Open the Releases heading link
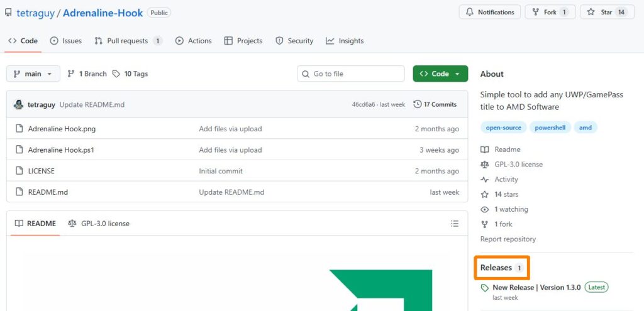The image size is (644, 311). pyautogui.click(x=502, y=268)
